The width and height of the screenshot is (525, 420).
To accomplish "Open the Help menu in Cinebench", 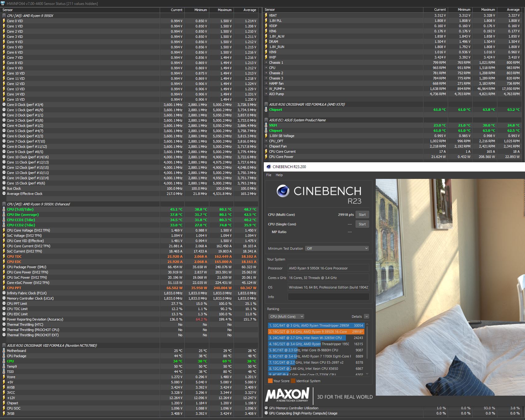I will click(x=279, y=175).
